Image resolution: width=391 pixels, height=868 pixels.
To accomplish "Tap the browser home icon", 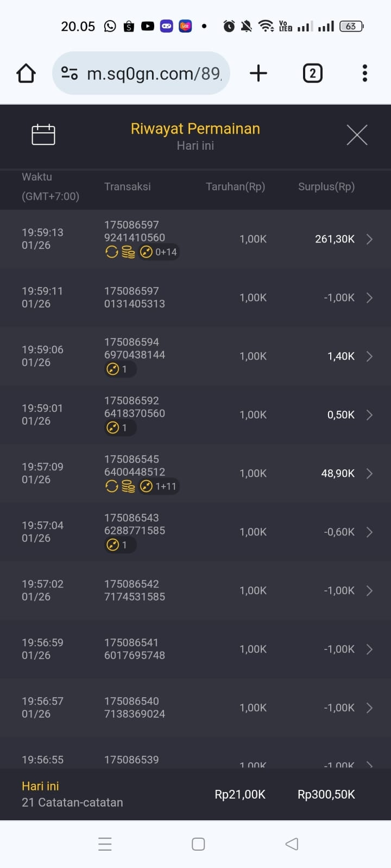I will [26, 73].
